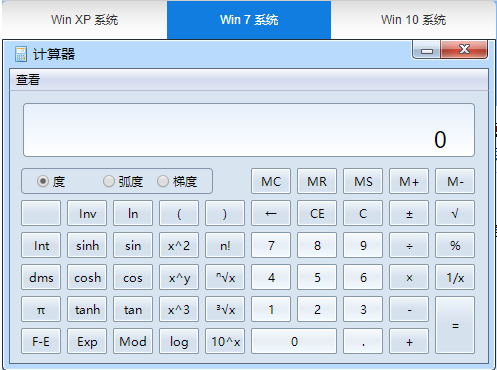497x370 pixels.
Task: Click the Int integer part key
Action: tap(41, 245)
